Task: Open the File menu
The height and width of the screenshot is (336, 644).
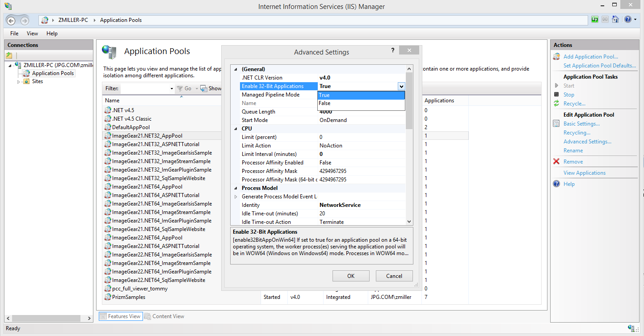Action: 14,34
